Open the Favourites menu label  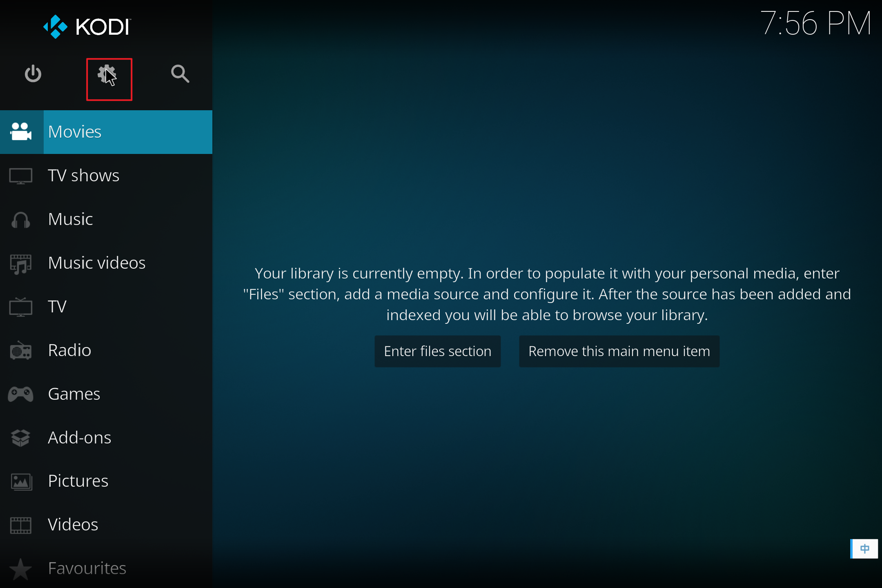[87, 568]
